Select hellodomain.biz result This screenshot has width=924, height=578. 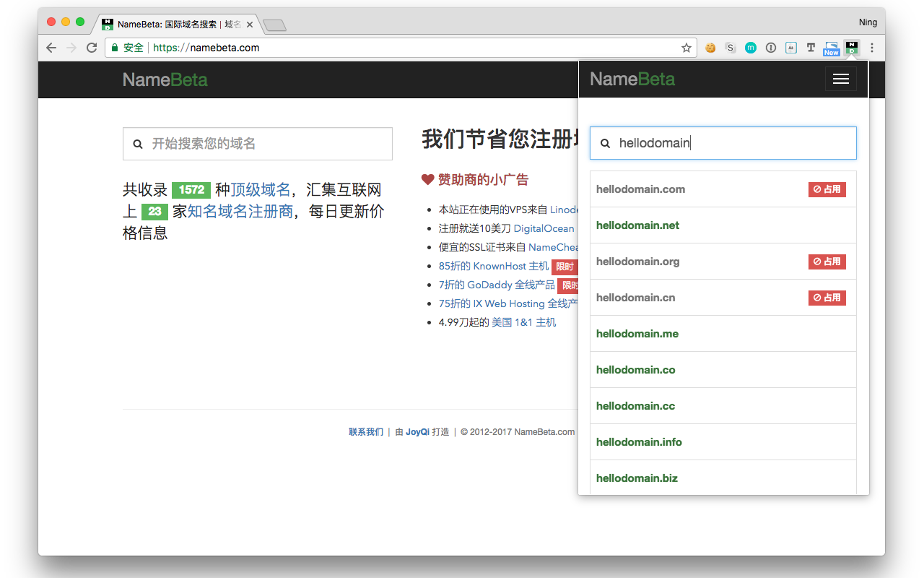(723, 478)
